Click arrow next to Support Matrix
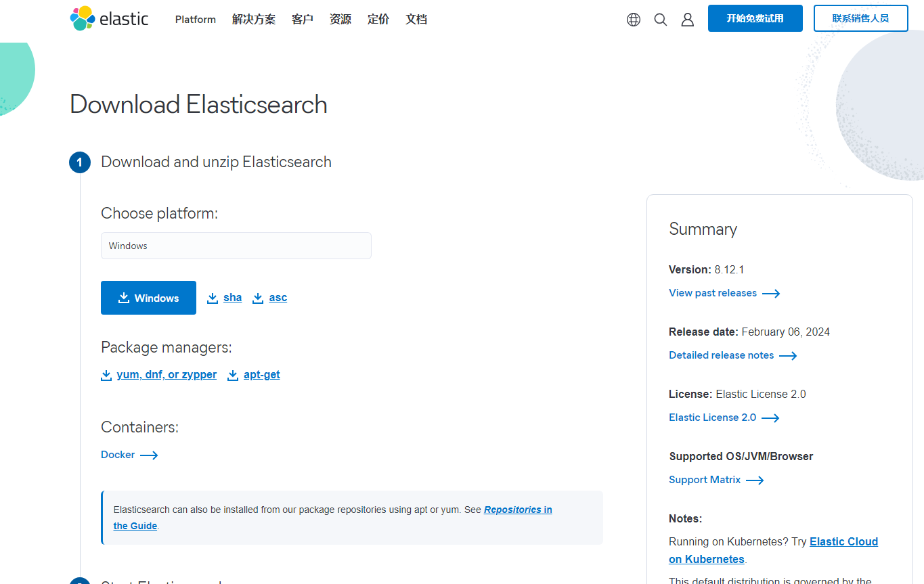 pos(755,480)
